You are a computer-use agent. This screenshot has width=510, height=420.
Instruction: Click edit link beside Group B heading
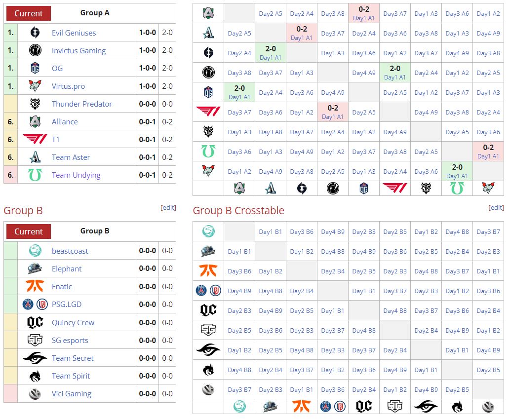click(x=168, y=208)
